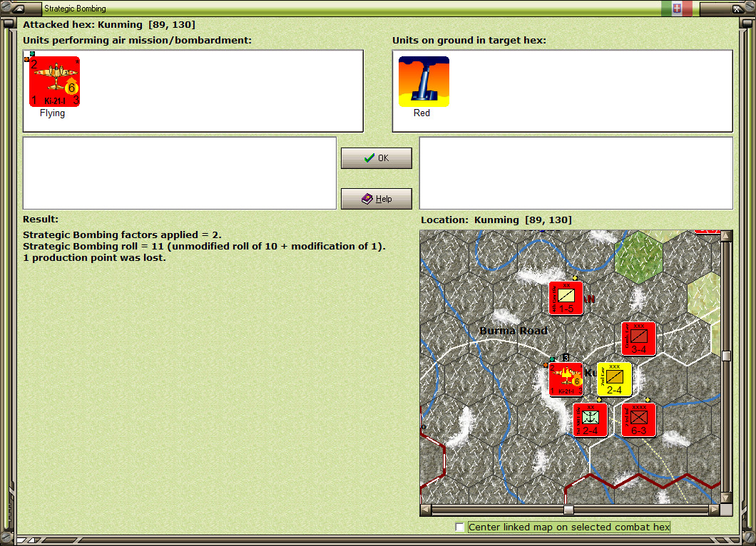The height and width of the screenshot is (546, 756).
Task: Click the map's horizontal scrollbar thumb
Action: click(569, 510)
